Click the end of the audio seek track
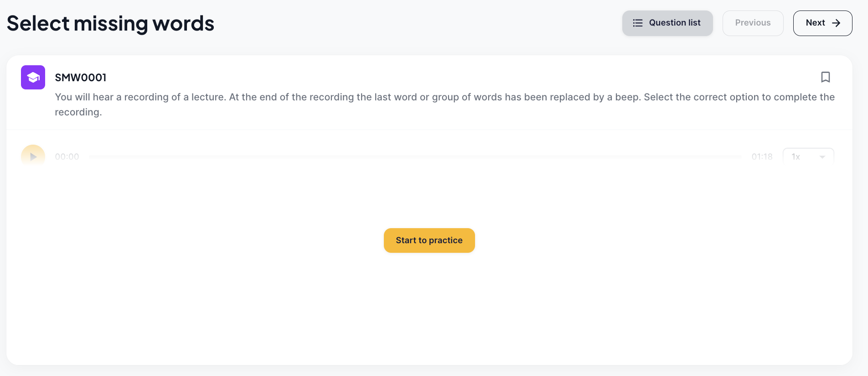The width and height of the screenshot is (868, 376). tap(740, 157)
